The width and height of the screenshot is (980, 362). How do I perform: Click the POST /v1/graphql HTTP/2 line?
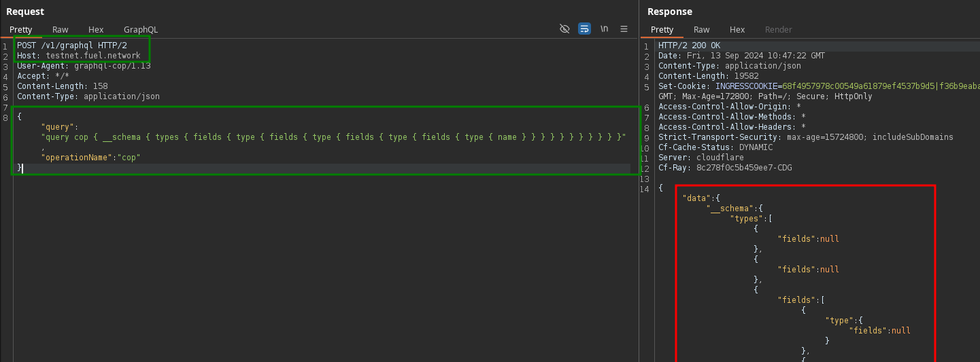72,46
